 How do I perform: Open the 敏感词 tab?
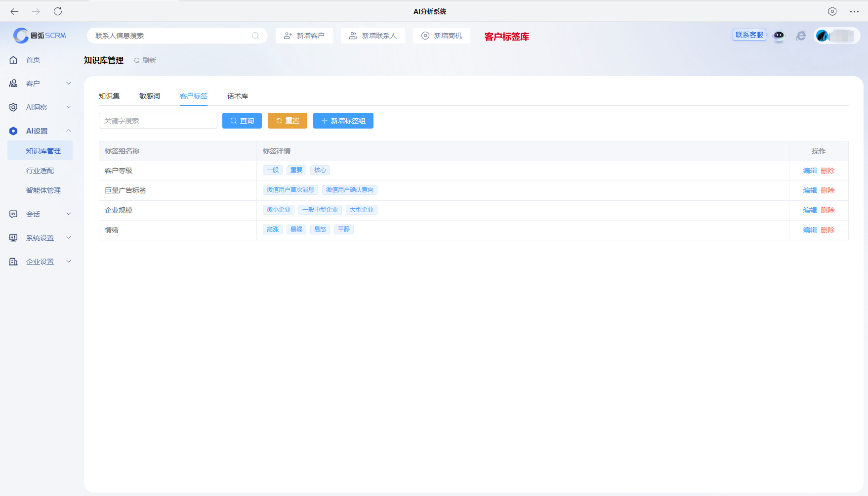click(150, 96)
